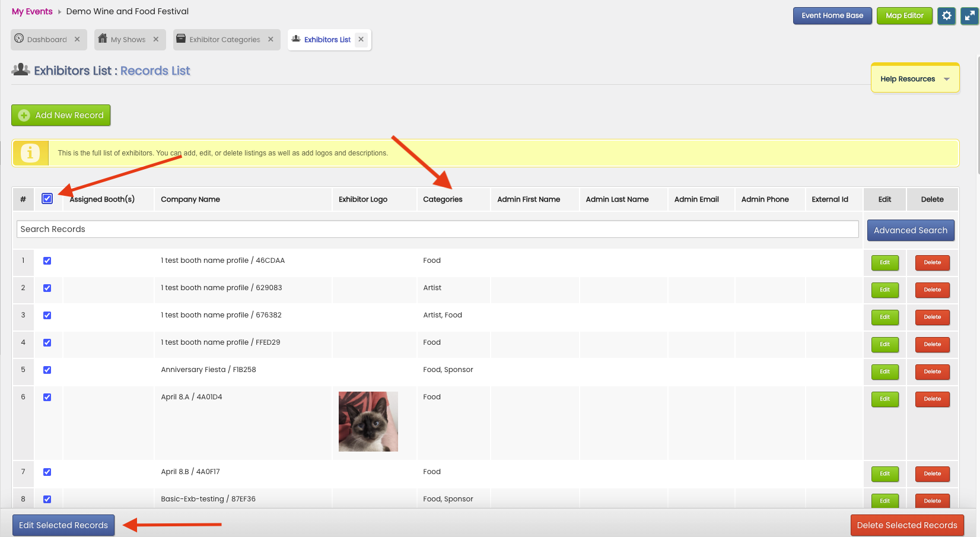Uncheck row 2 checkbox for 629083

point(47,288)
